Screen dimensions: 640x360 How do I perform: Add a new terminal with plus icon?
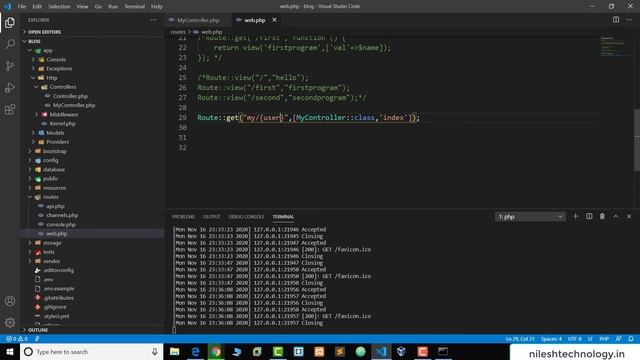pyautogui.click(x=576, y=216)
